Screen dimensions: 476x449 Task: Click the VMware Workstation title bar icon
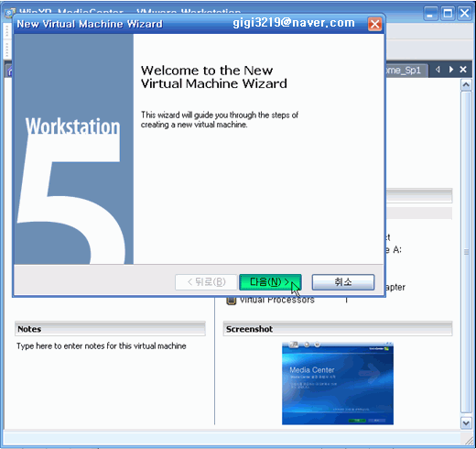pos(10,12)
